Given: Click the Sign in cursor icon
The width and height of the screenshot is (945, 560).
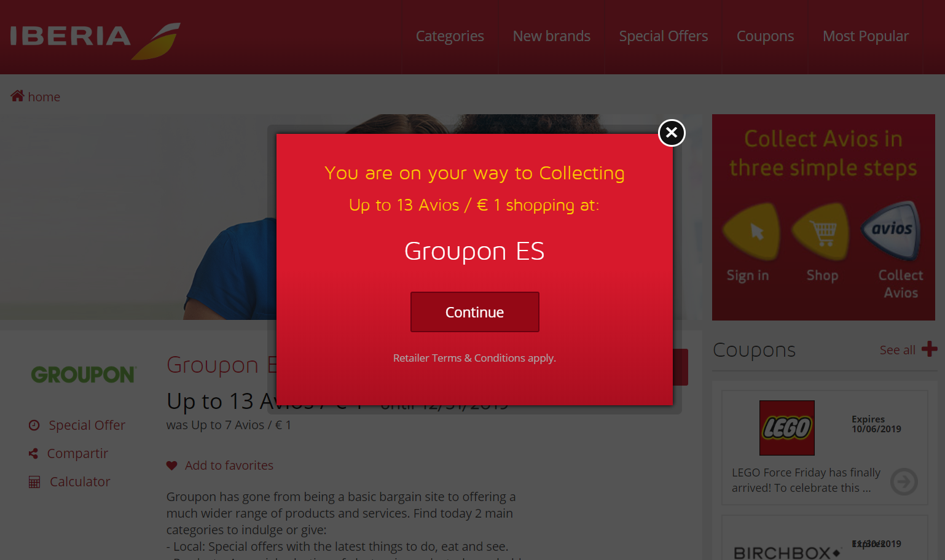Looking at the screenshot, I should (751, 231).
